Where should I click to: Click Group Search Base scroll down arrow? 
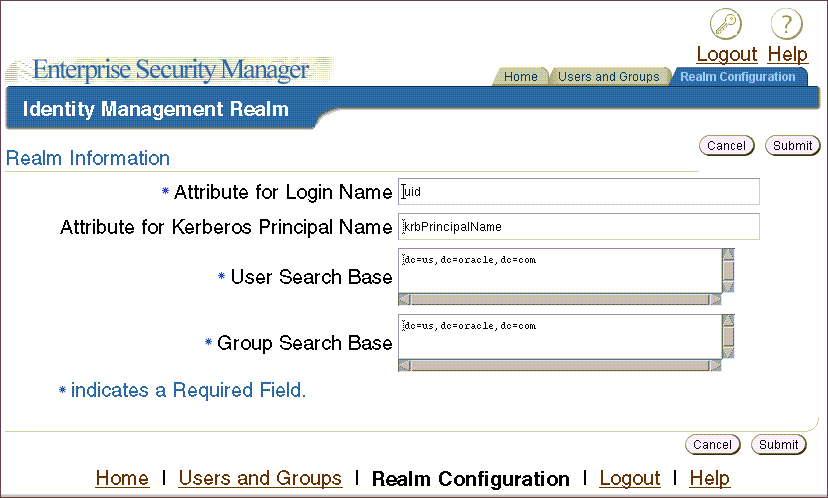(x=729, y=351)
